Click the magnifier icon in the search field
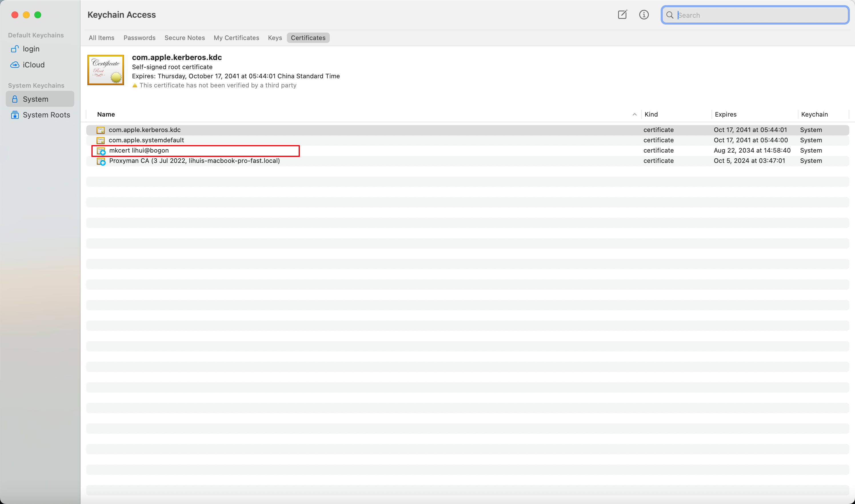This screenshot has width=855, height=504. (x=670, y=15)
